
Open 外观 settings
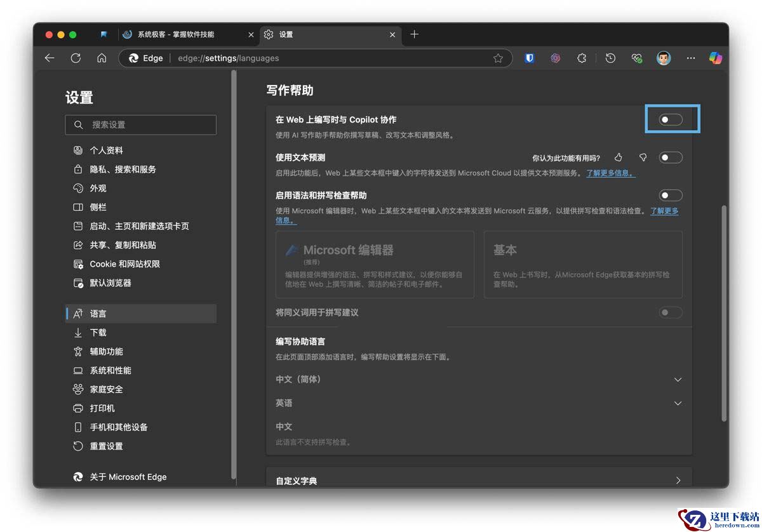click(x=141, y=189)
